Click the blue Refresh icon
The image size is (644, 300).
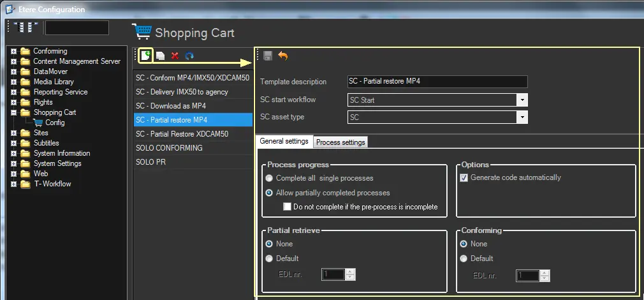click(189, 56)
